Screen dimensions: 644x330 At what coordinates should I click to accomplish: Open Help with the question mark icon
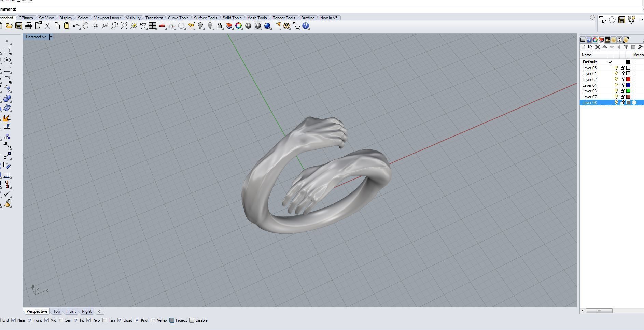(306, 26)
